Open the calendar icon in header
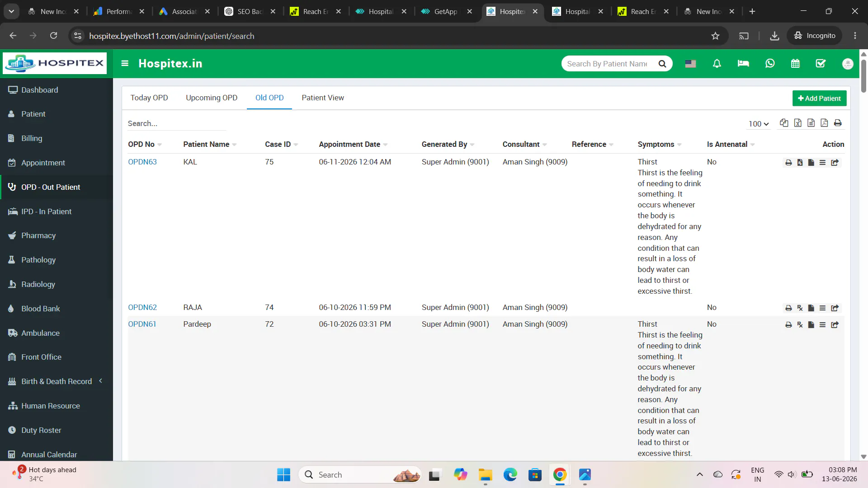Viewport: 868px width, 488px height. (x=795, y=63)
